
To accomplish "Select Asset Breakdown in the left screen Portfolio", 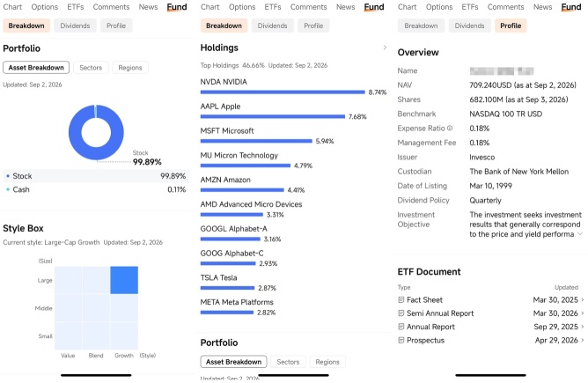I will pyautogui.click(x=36, y=68).
